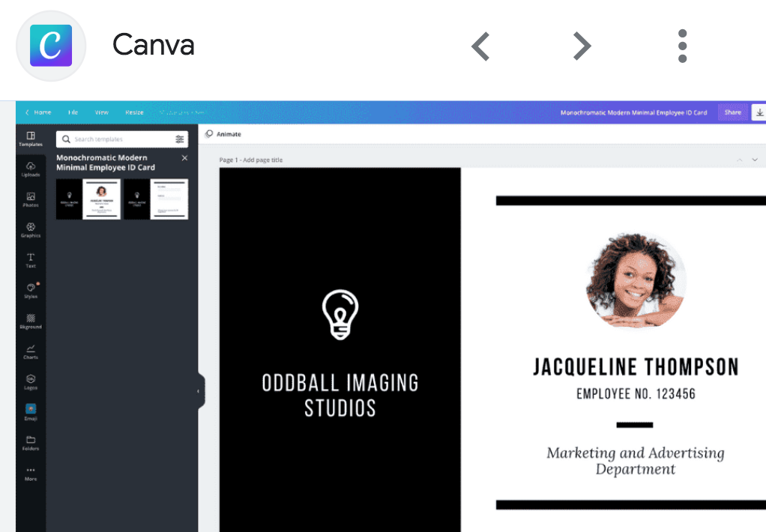Open the Folders sidebar panel
Viewport: 766px width, 532px height.
(x=31, y=443)
